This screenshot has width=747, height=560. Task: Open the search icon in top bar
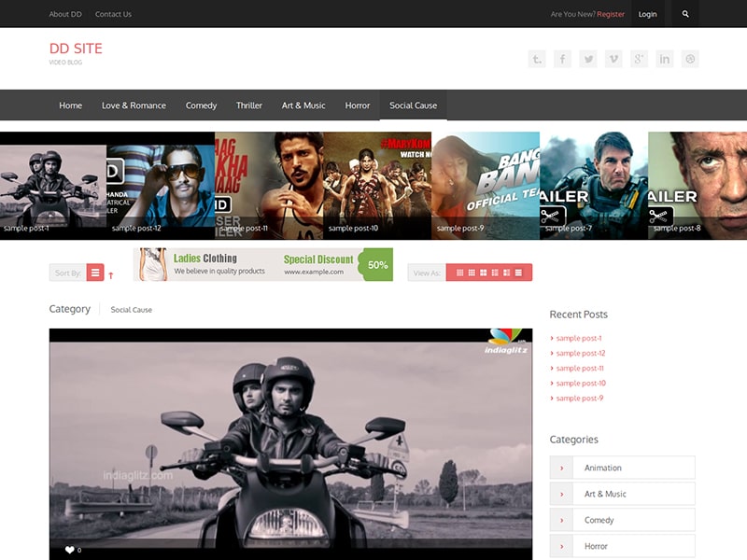pyautogui.click(x=685, y=14)
